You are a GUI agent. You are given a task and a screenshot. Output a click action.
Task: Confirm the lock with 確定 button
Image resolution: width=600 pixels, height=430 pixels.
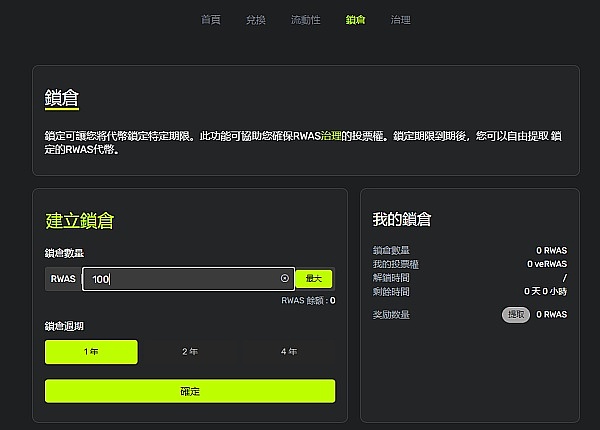tap(190, 391)
